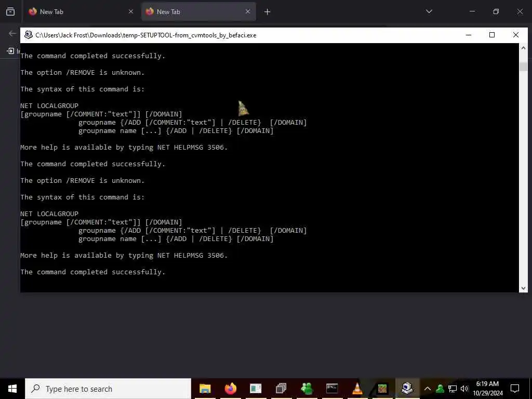Close the setup tool console window
Viewport: 532px width, 399px height.
[x=516, y=35]
